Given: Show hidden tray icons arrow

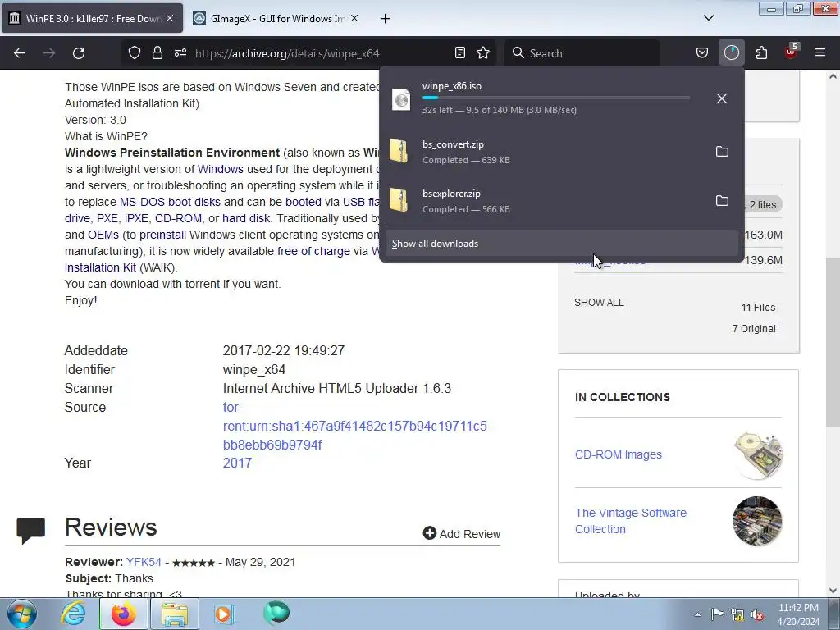Looking at the screenshot, I should (697, 614).
